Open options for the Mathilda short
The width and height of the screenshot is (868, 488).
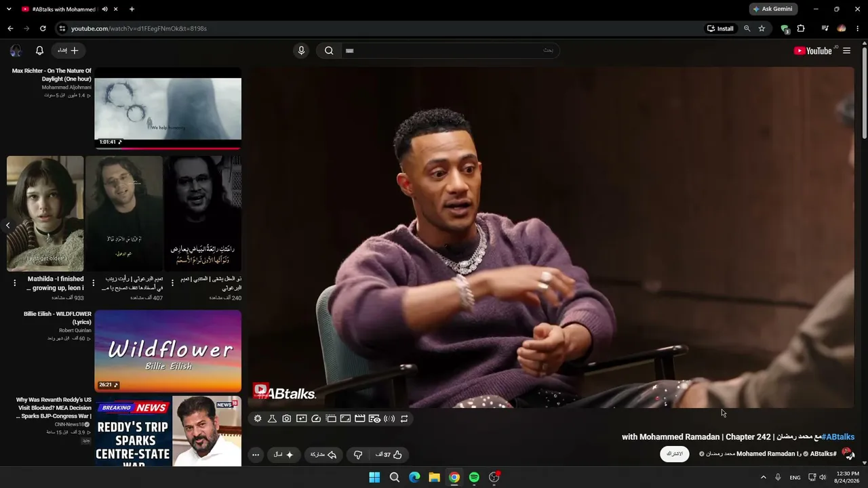14,283
